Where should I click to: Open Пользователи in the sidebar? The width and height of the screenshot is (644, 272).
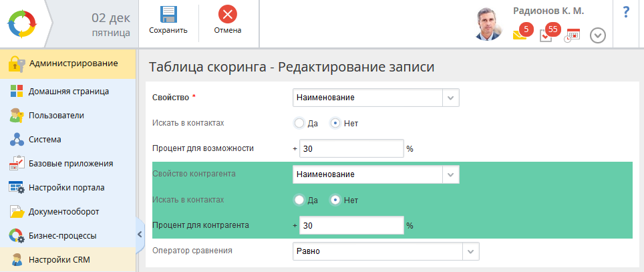tap(55, 115)
